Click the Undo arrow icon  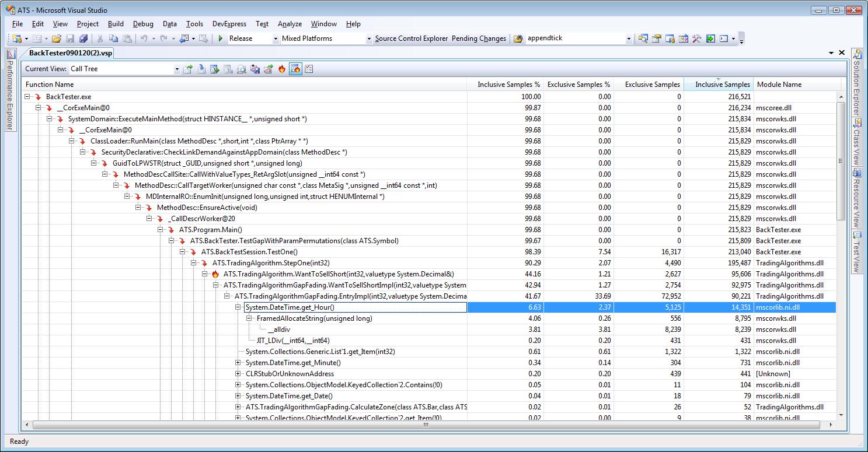coord(144,38)
